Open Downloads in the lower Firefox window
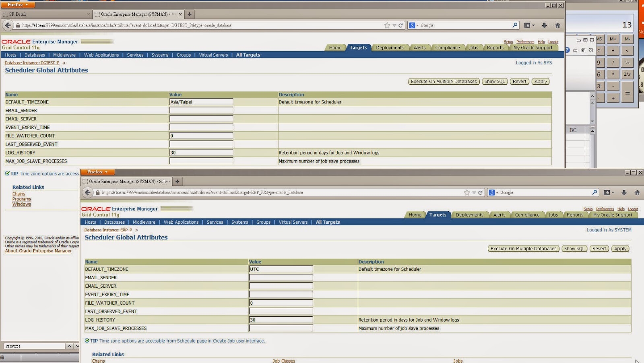The height and width of the screenshot is (363, 644). click(x=624, y=193)
